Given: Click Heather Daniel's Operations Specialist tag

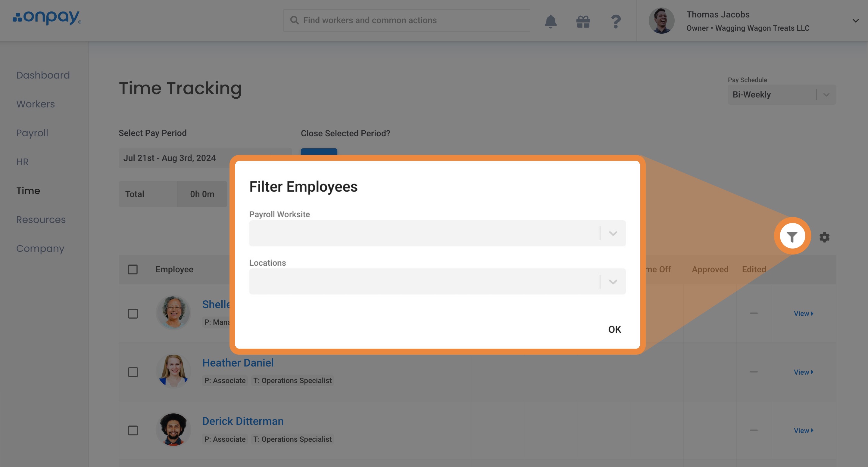Looking at the screenshot, I should point(292,380).
